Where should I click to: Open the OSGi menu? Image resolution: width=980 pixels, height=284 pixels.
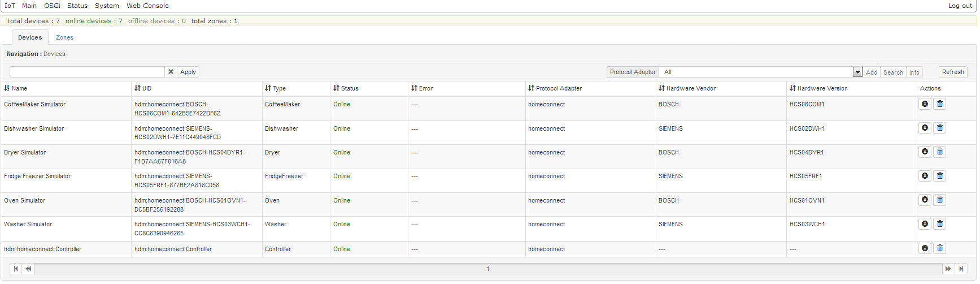pyautogui.click(x=52, y=6)
